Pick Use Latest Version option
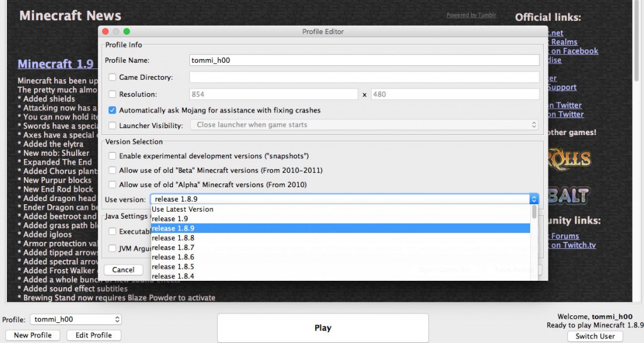The image size is (644, 343). click(182, 209)
